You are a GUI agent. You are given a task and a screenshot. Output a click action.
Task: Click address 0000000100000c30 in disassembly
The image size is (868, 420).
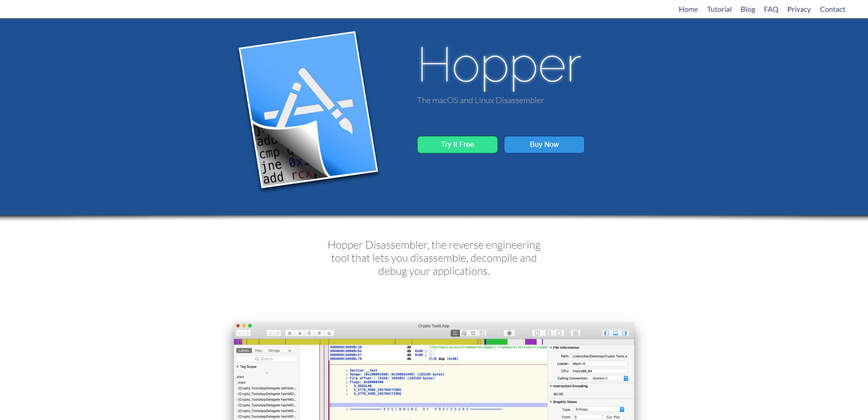tap(346, 347)
